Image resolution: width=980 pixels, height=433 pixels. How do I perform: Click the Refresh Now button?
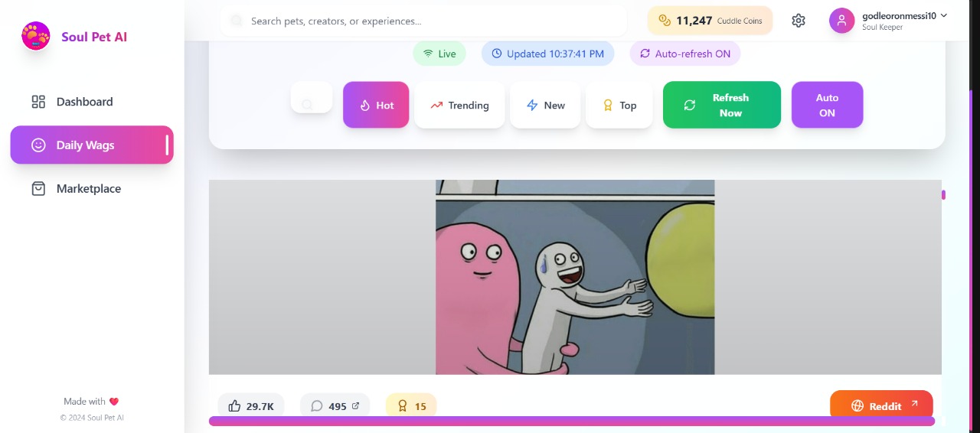point(722,105)
